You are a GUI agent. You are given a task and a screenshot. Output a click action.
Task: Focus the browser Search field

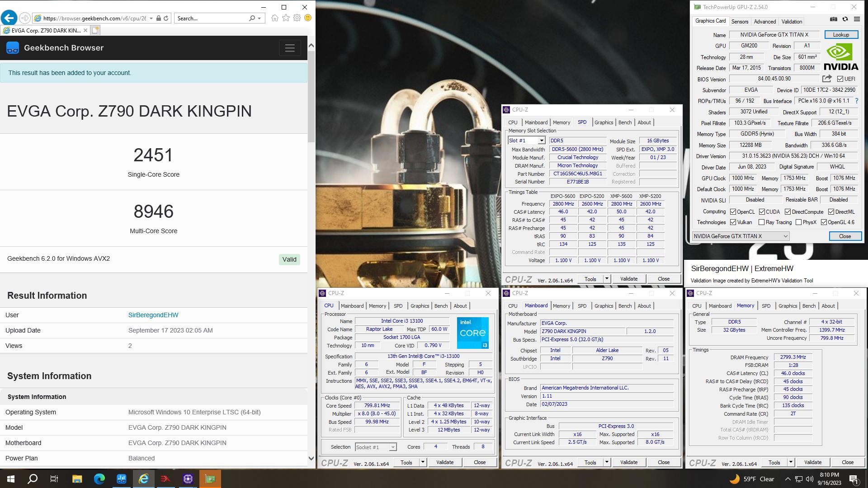pos(212,19)
